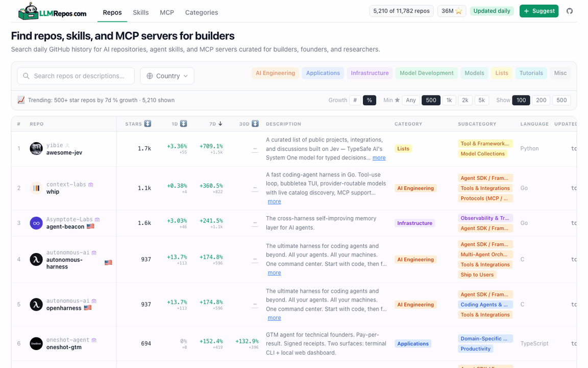The width and height of the screenshot is (588, 368).
Task: Open the Skills tab
Action: 141,12
